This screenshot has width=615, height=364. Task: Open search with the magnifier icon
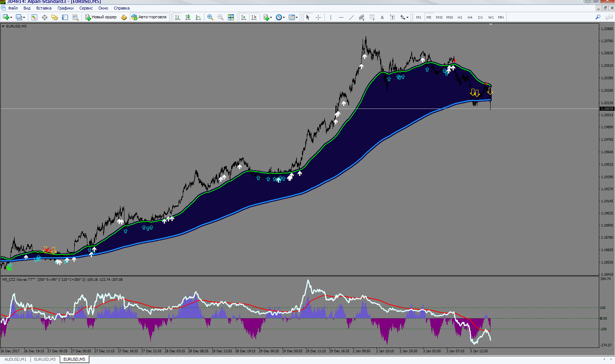tap(598, 17)
